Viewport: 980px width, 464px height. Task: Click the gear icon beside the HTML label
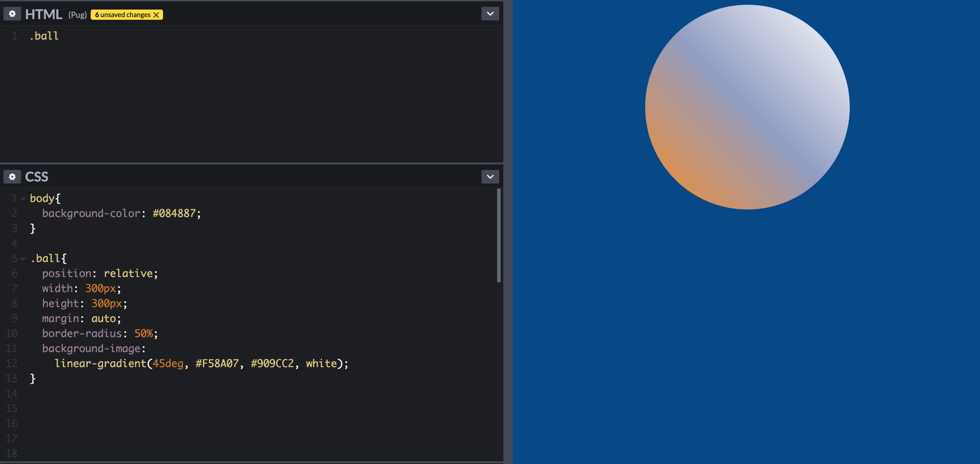click(12, 14)
